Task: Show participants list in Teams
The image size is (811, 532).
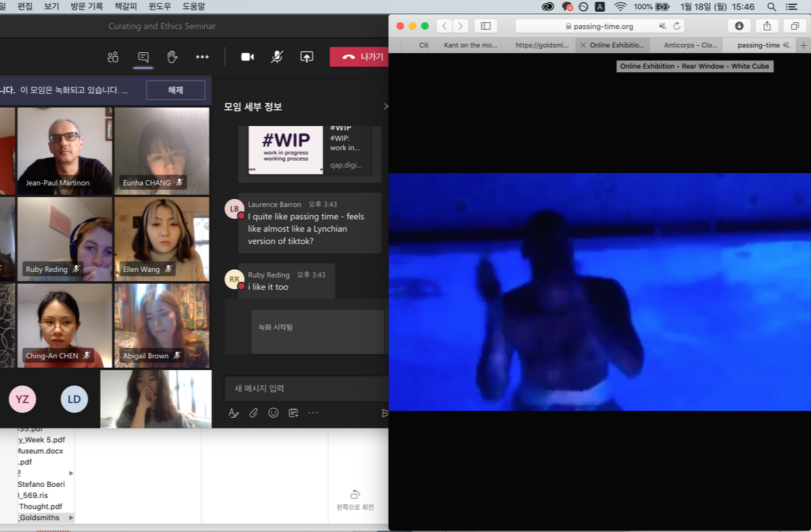Action: point(113,57)
